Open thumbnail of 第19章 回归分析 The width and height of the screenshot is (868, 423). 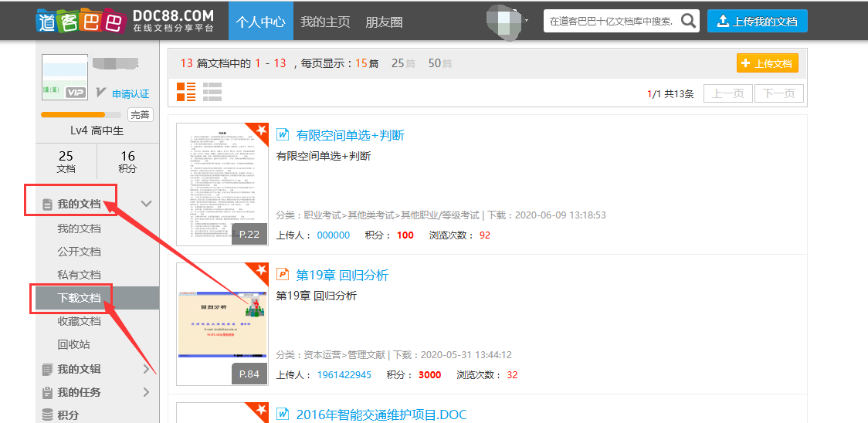[x=222, y=323]
